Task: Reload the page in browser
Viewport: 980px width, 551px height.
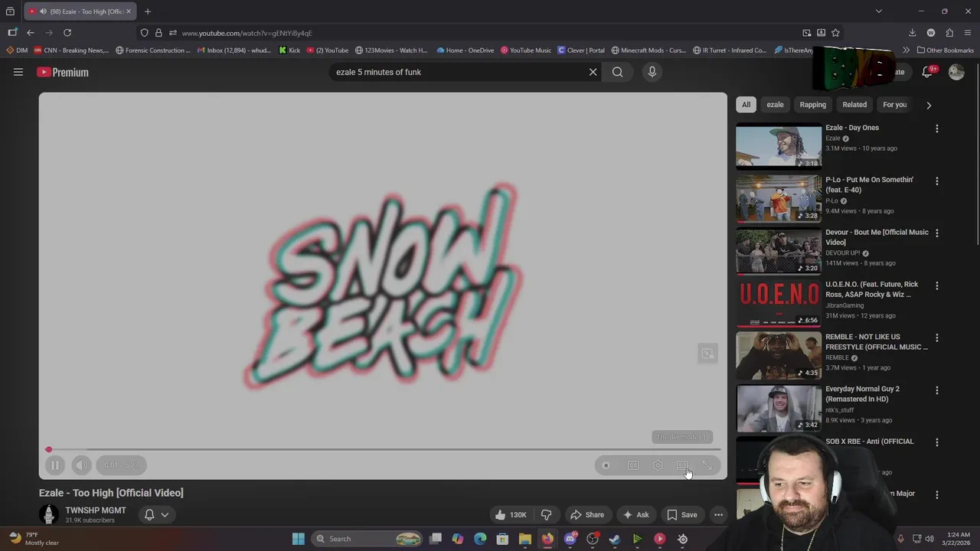Action: 67,33
